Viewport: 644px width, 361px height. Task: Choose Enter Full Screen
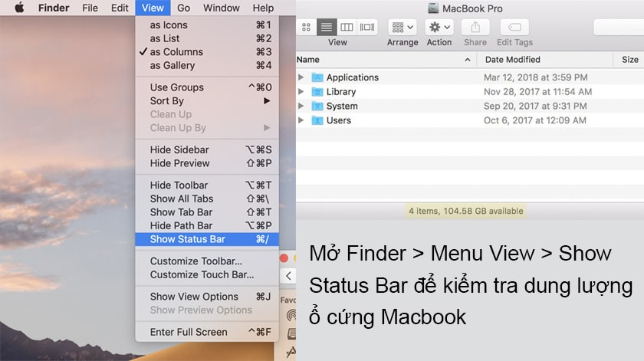coord(207,331)
